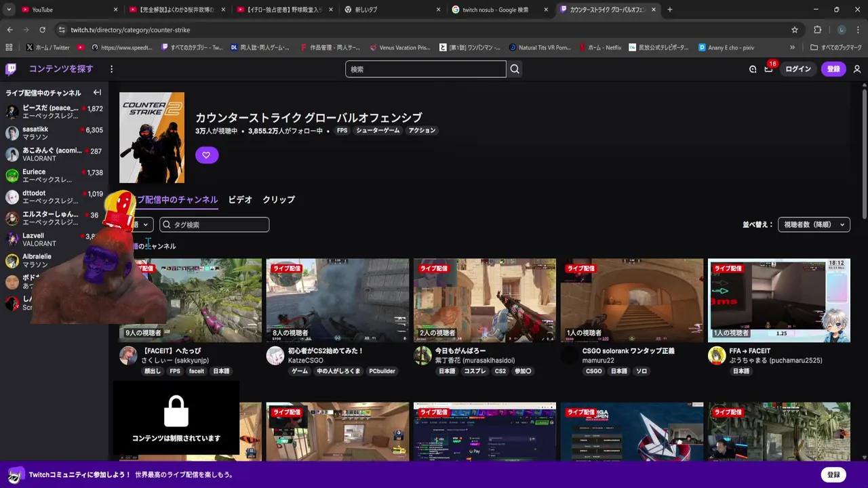This screenshot has width=868, height=488.
Task: Collapse the live channels sidebar arrow
Action: tap(97, 92)
